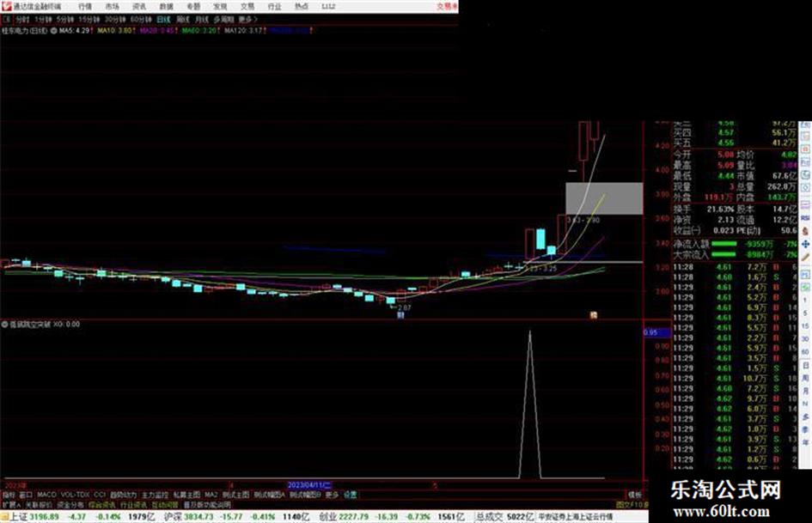812x523 pixels.
Task: Open the 资讯 menu
Action: click(x=139, y=7)
